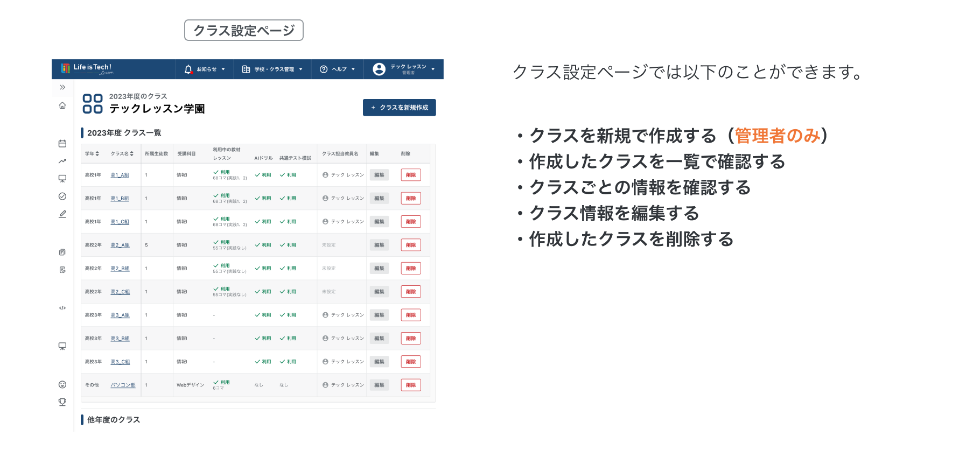The height and width of the screenshot is (450, 980).
Task: Click the smiley face sidebar icon
Action: [62, 384]
